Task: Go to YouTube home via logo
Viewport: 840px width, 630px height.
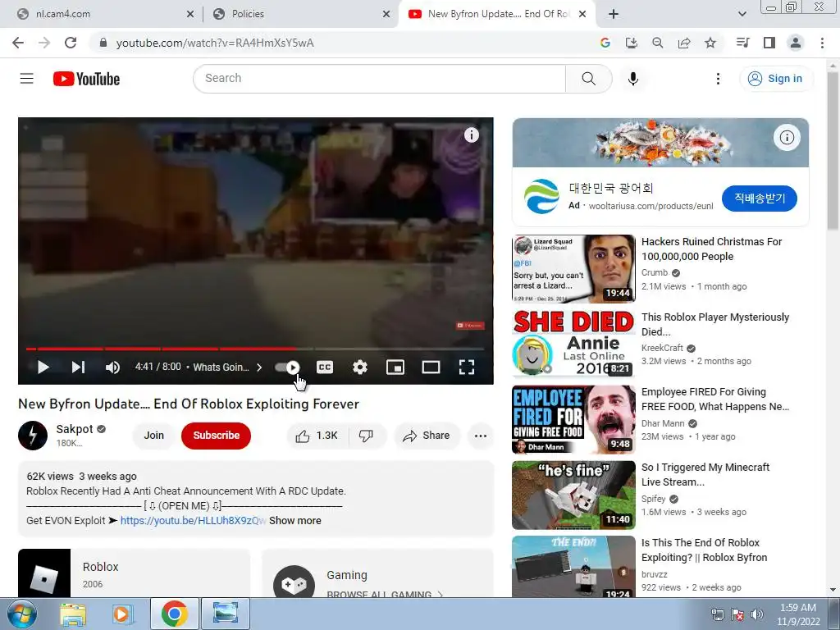Action: click(x=86, y=79)
